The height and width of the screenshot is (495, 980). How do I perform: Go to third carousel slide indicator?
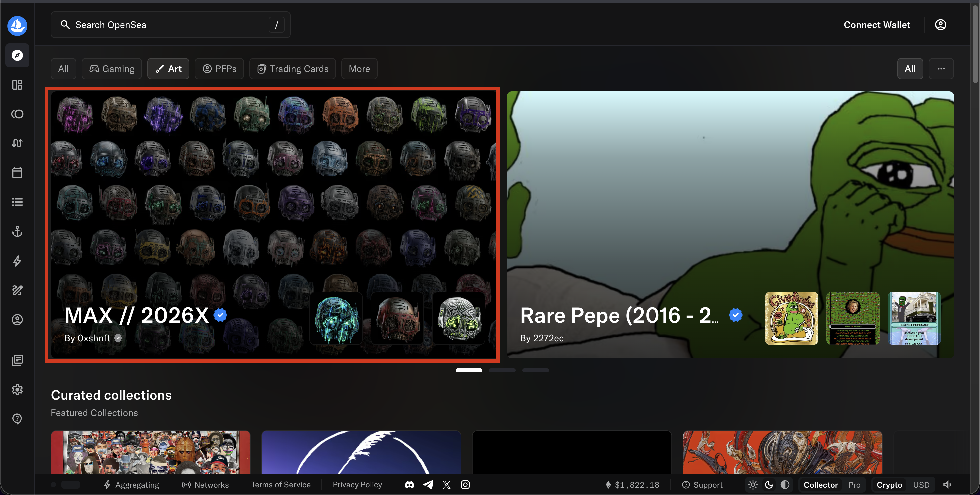coord(535,370)
